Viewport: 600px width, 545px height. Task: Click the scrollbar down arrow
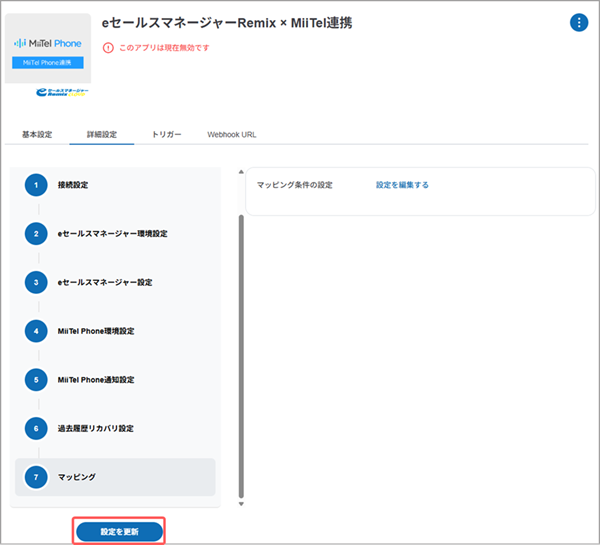click(241, 504)
